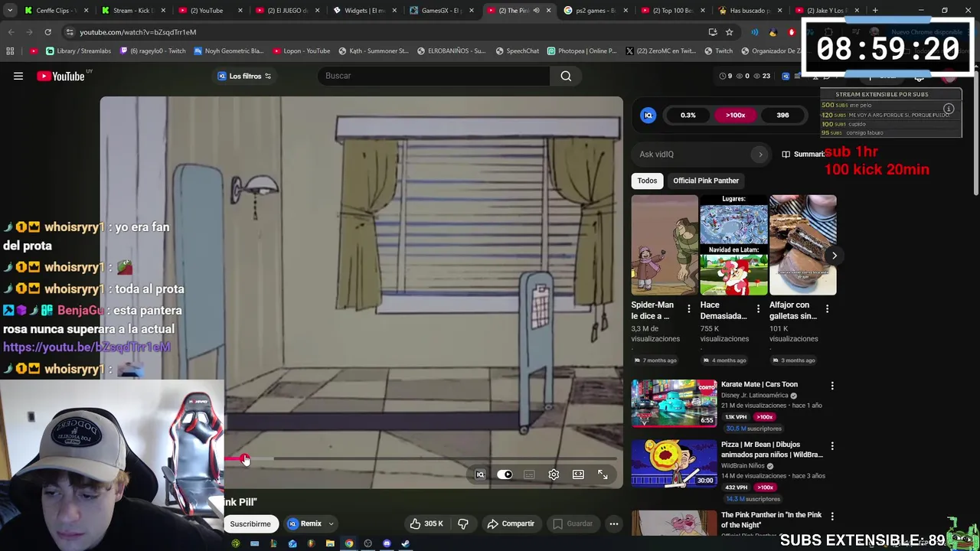
Task: Open 'Alfajor con galletas' short thumbnail
Action: click(802, 245)
